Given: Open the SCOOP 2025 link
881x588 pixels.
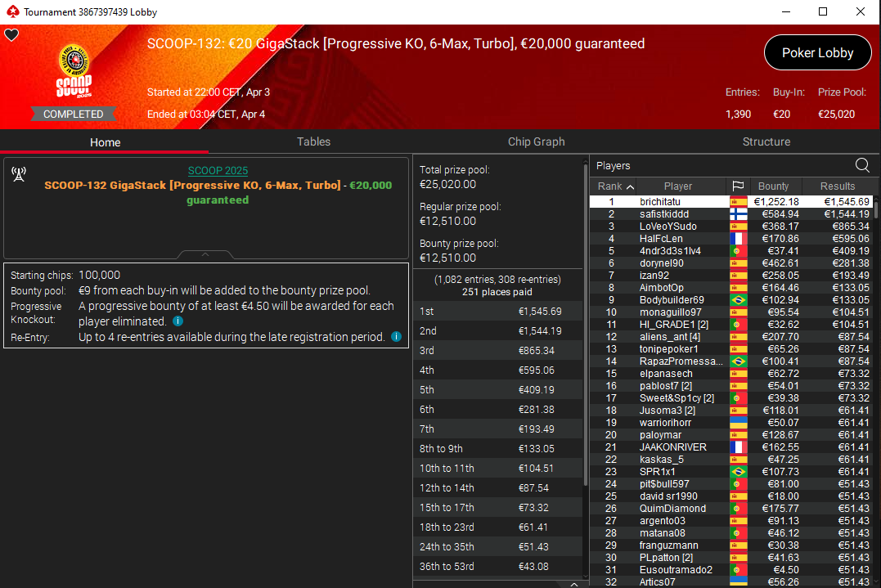Looking at the screenshot, I should click(218, 171).
